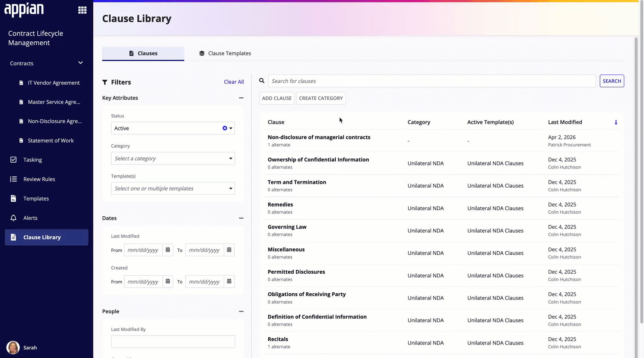Image resolution: width=644 pixels, height=358 pixels.
Task: Go to Templates in the sidebar
Action: [47, 198]
